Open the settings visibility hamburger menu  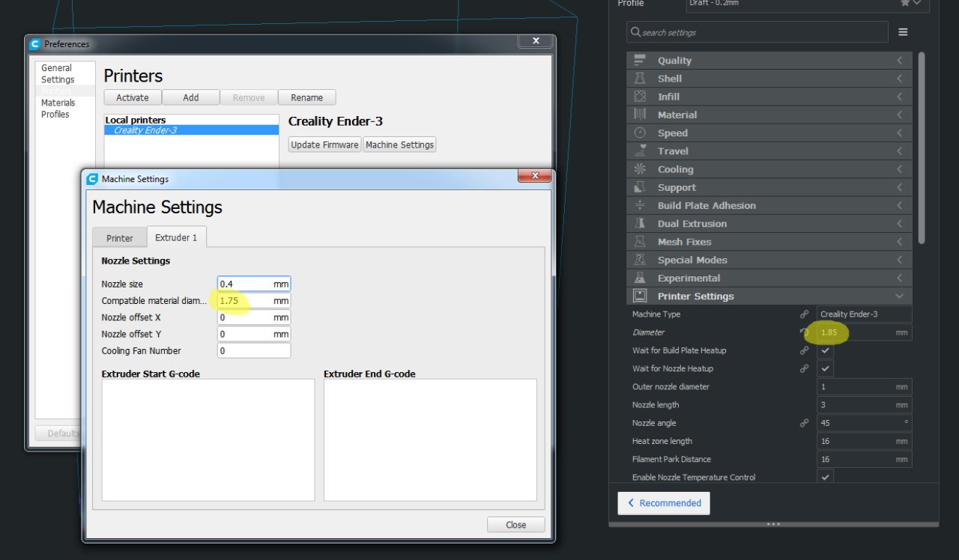coord(903,32)
